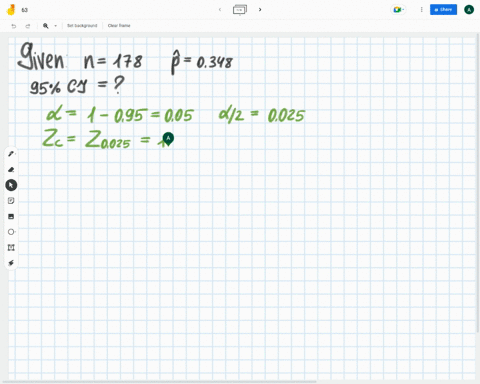Click the collaborator cursor marker A
The image size is (480, 384).
point(168,138)
